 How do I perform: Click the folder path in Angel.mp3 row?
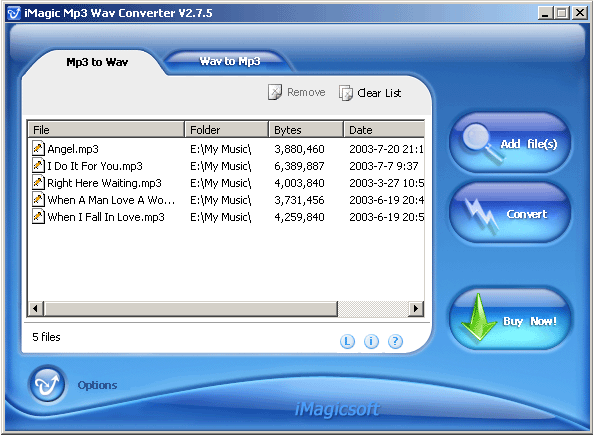[x=220, y=149]
